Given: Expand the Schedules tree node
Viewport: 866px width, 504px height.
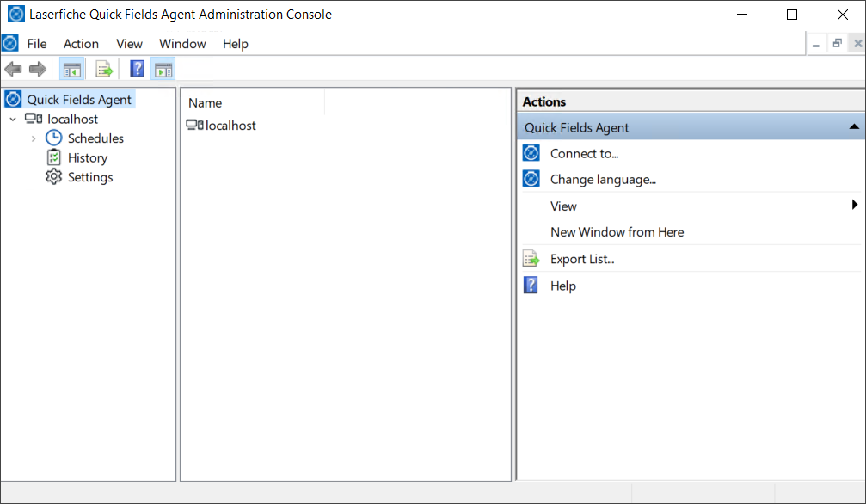Looking at the screenshot, I should [34, 138].
